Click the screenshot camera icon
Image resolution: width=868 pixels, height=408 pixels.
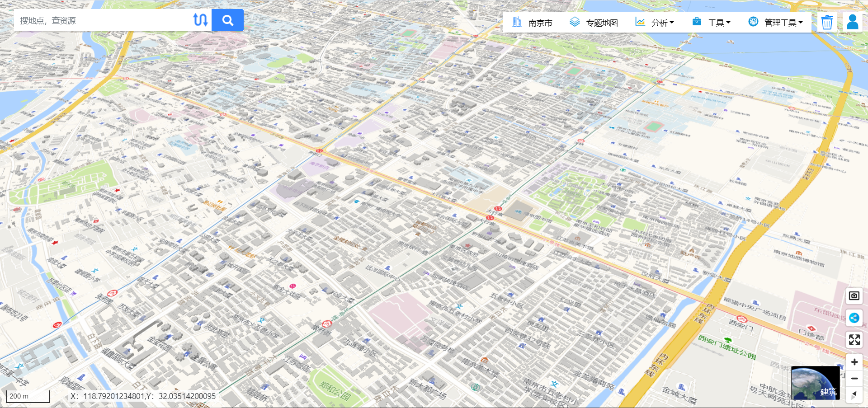[x=854, y=295]
